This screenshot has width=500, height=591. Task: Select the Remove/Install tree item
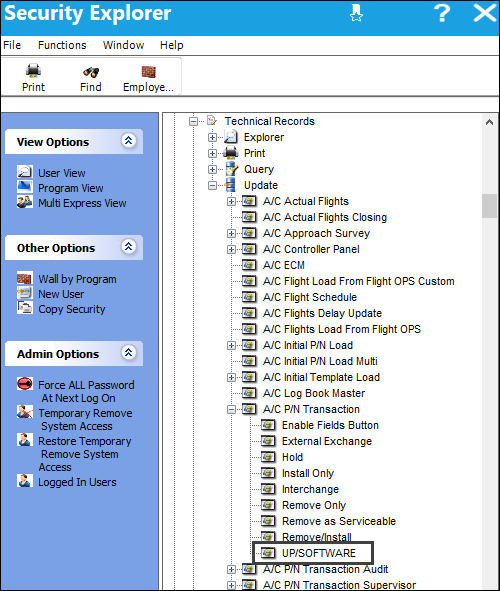[317, 537]
